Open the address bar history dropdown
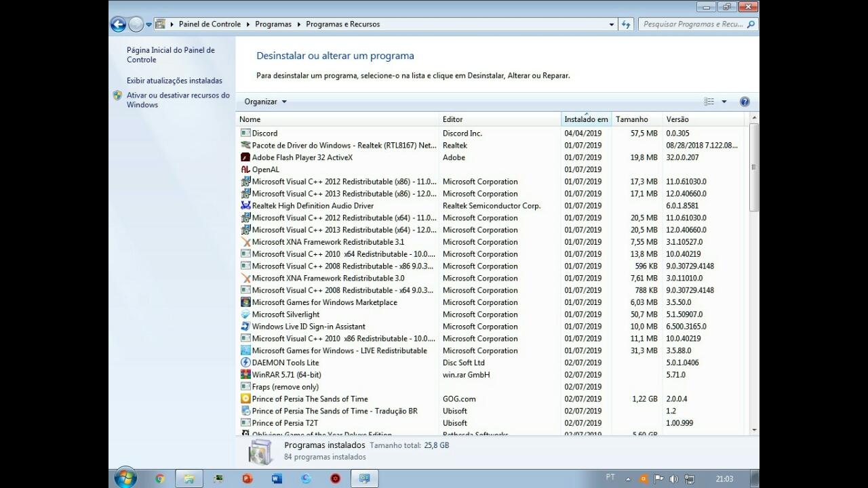Viewport: 868px width, 488px height. coord(612,24)
